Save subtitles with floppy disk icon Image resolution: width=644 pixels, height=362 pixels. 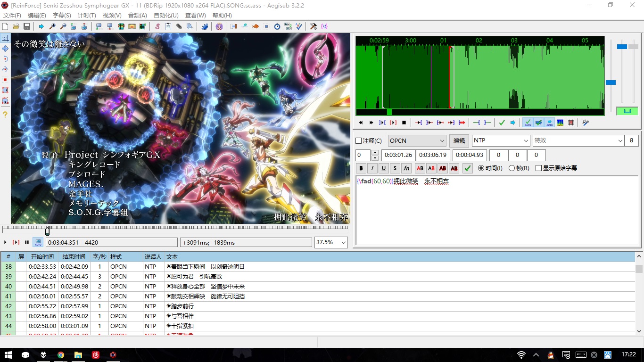(26, 26)
